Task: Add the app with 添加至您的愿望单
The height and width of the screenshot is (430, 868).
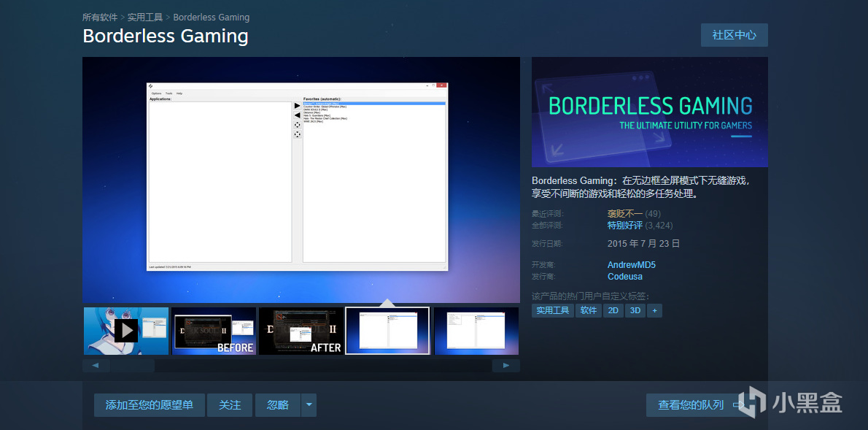Action: pyautogui.click(x=150, y=405)
